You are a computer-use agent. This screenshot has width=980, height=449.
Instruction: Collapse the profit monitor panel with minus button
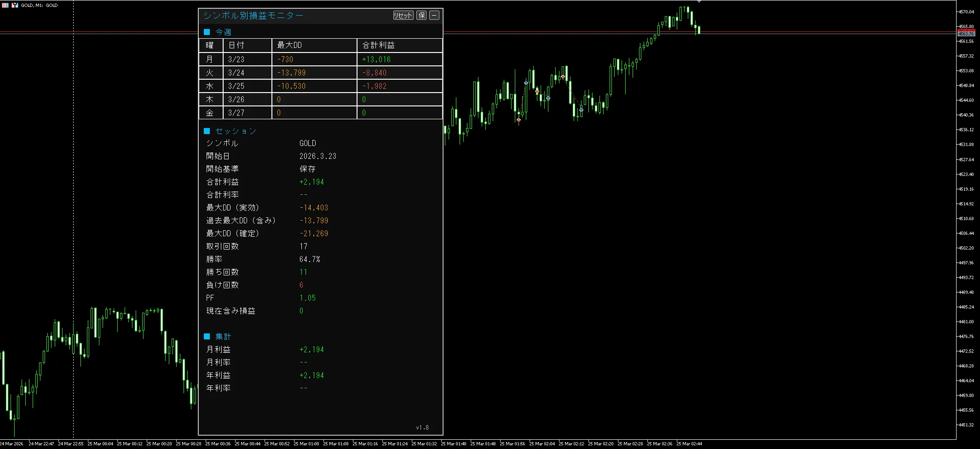tap(434, 16)
